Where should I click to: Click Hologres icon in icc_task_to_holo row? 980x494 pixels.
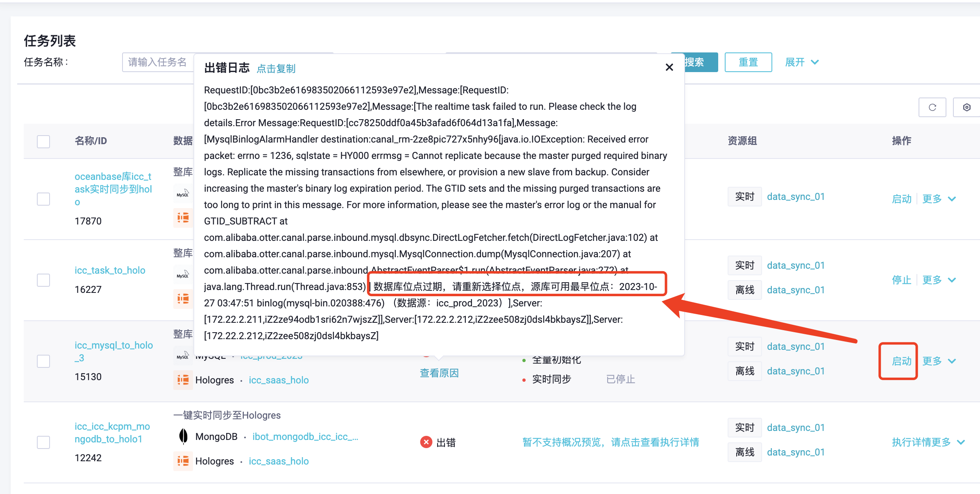point(183,299)
